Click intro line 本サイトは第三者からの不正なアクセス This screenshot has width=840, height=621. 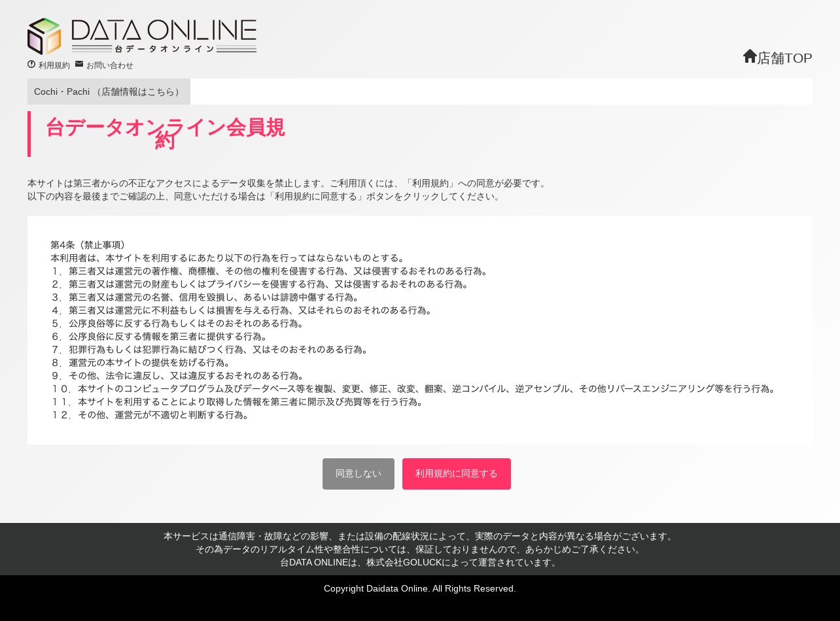tap(289, 183)
